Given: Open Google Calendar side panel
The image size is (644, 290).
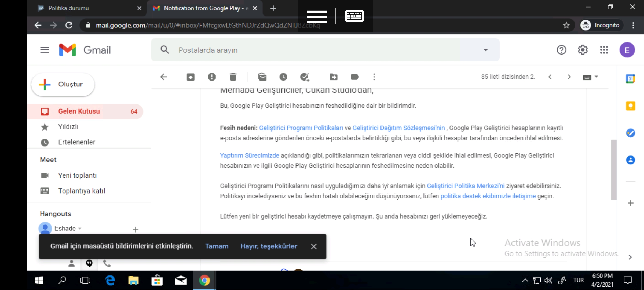Looking at the screenshot, I should 630,79.
